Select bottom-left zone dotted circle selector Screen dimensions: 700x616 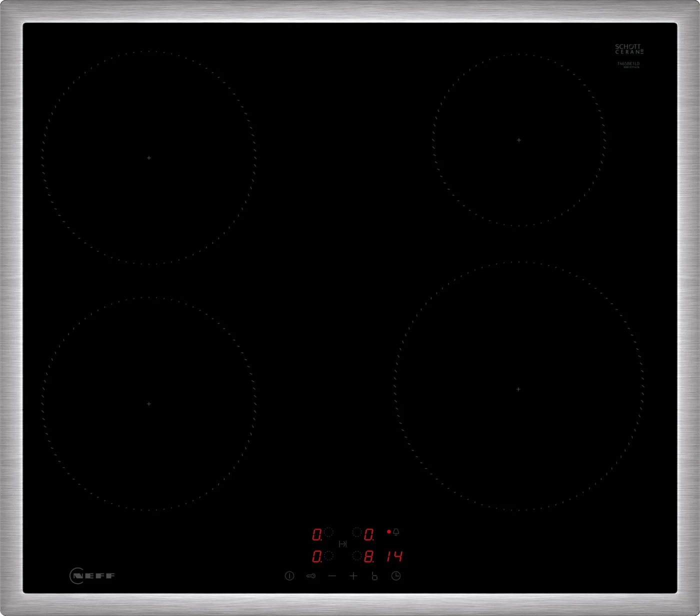[328, 555]
